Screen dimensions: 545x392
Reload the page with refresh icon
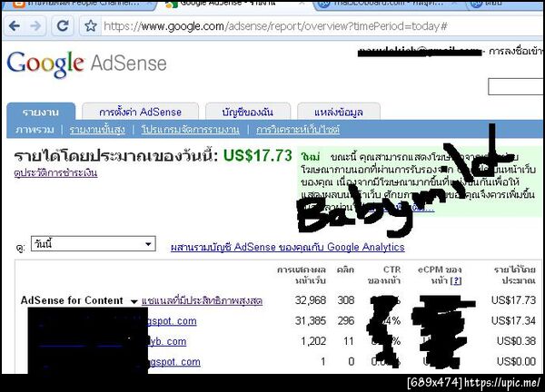click(x=63, y=26)
